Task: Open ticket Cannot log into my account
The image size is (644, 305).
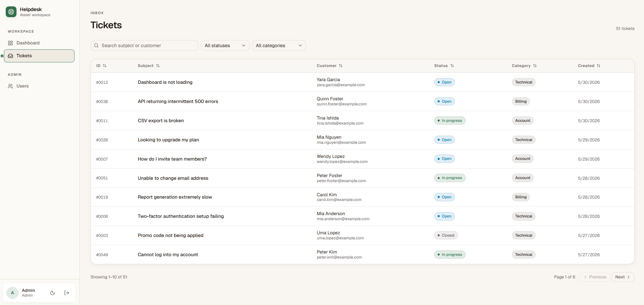Action: 168,255
